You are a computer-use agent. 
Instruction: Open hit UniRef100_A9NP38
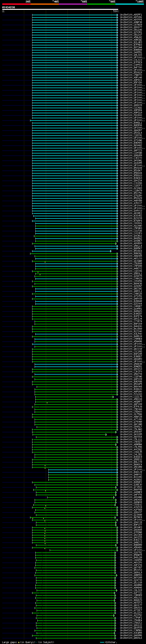(x=131, y=22)
